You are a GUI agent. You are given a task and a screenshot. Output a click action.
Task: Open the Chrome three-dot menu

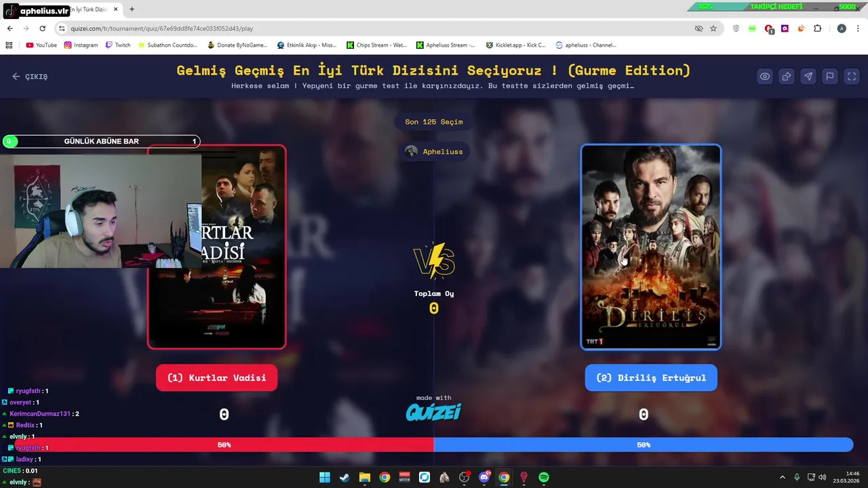pyautogui.click(x=858, y=28)
